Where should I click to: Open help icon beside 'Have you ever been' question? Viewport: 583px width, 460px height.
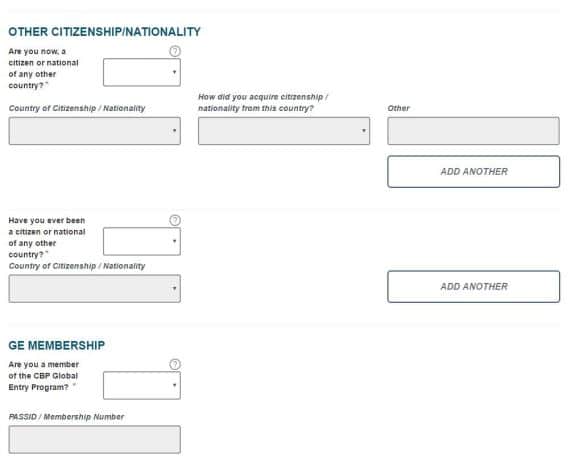click(175, 220)
